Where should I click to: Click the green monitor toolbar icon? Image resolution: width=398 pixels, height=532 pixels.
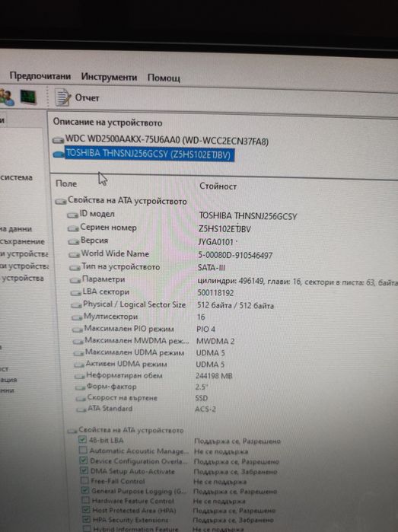pos(28,97)
